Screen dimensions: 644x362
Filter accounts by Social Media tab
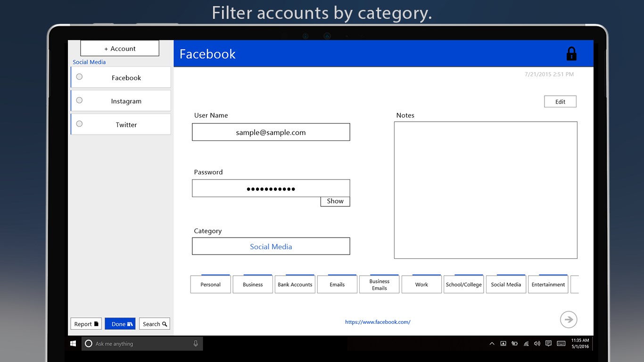tap(506, 284)
